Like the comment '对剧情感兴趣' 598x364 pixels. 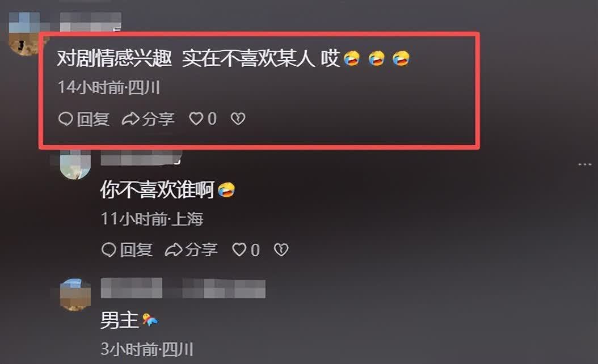[203, 119]
